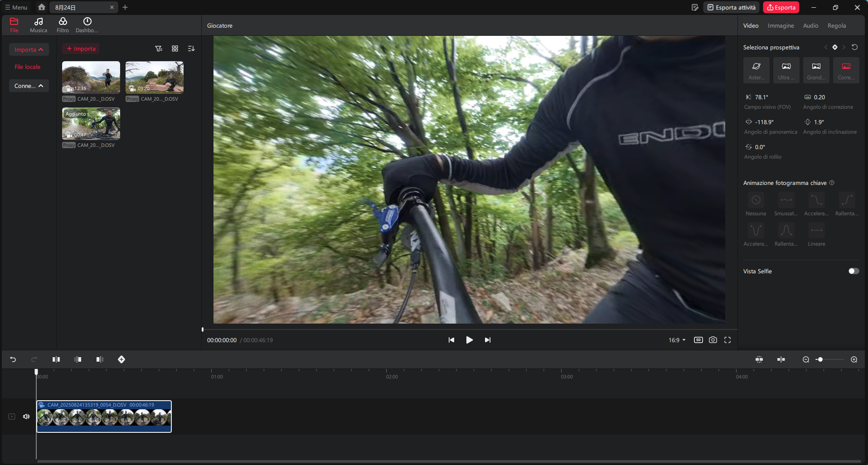Open the Filtro panel

coord(63,25)
